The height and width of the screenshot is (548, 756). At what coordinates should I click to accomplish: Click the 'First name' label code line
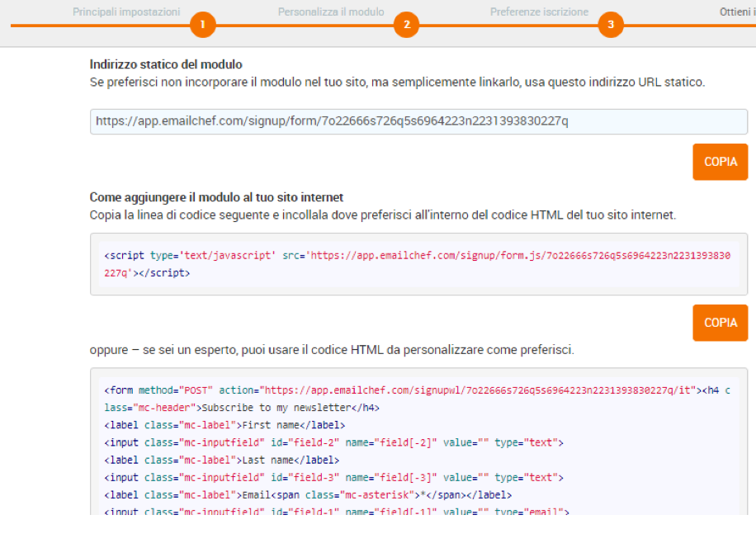(224, 425)
